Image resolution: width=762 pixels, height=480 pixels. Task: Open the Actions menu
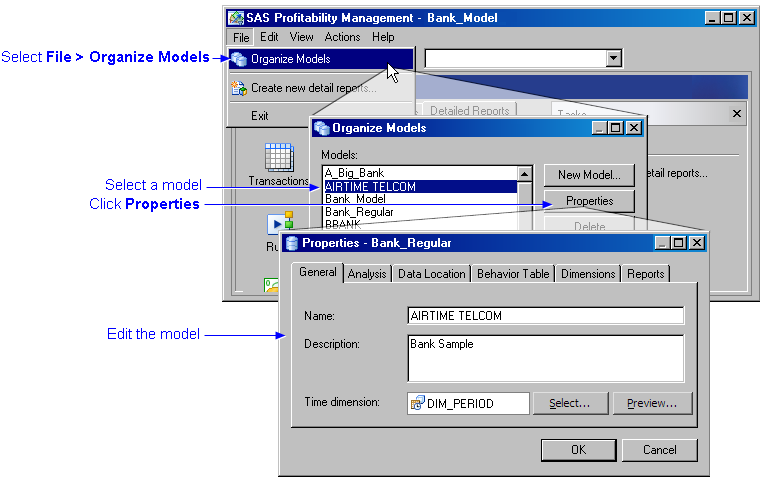(x=342, y=37)
